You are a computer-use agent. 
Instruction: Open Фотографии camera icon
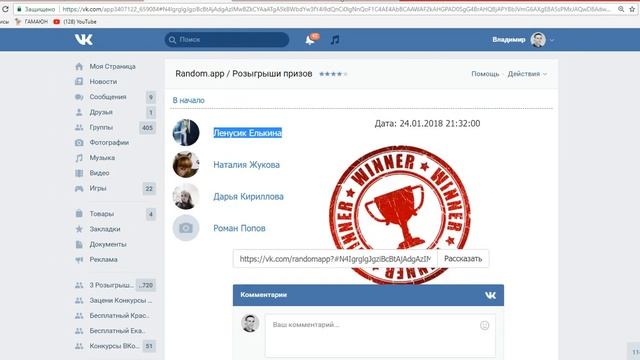[79, 142]
